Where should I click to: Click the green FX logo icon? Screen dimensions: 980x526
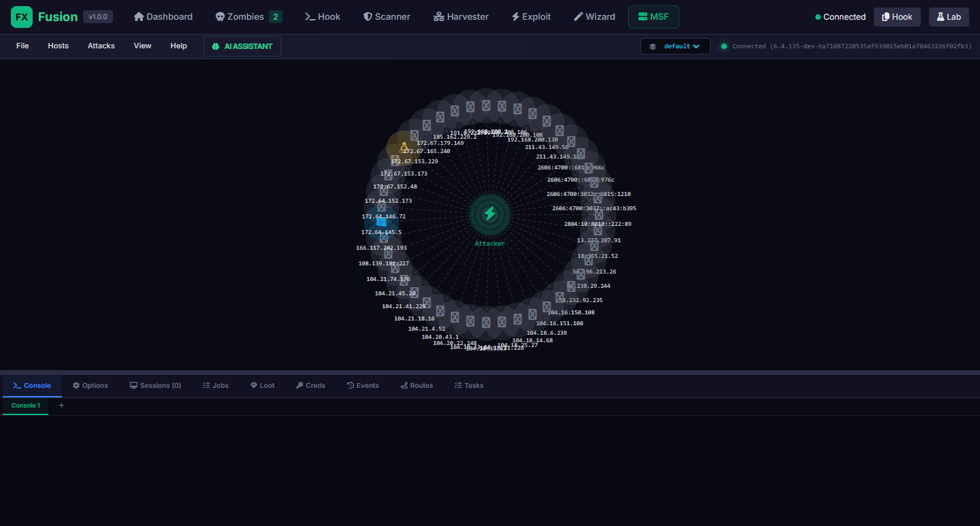(x=22, y=17)
